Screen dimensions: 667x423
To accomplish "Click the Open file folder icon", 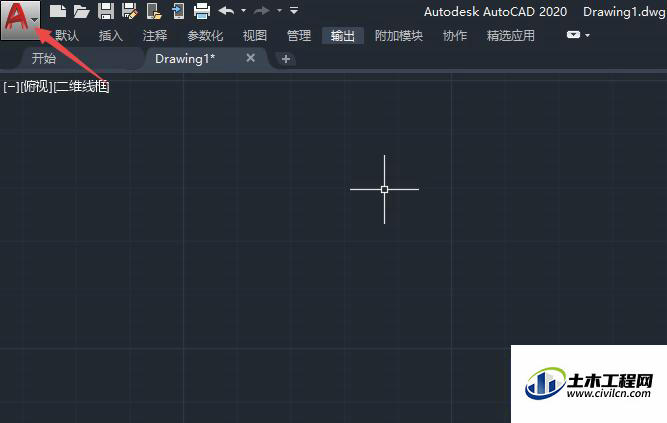I will [81, 11].
